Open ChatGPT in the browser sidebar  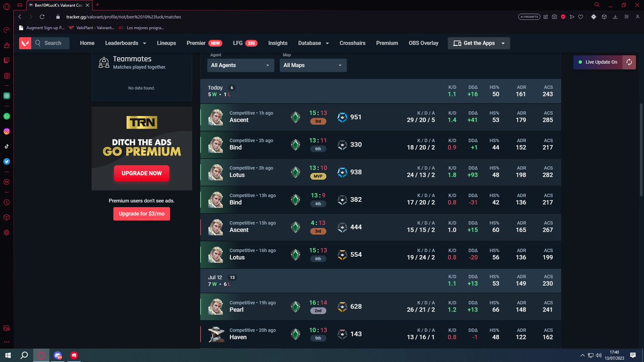point(6,96)
